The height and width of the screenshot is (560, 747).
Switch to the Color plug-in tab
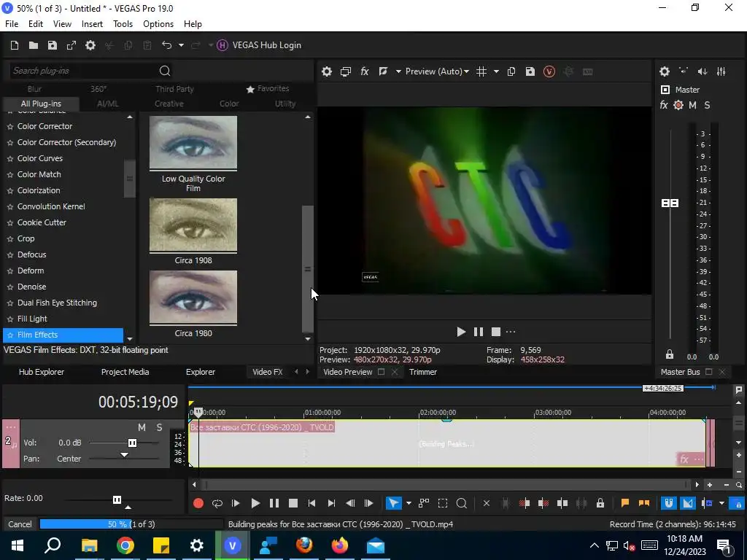click(229, 104)
